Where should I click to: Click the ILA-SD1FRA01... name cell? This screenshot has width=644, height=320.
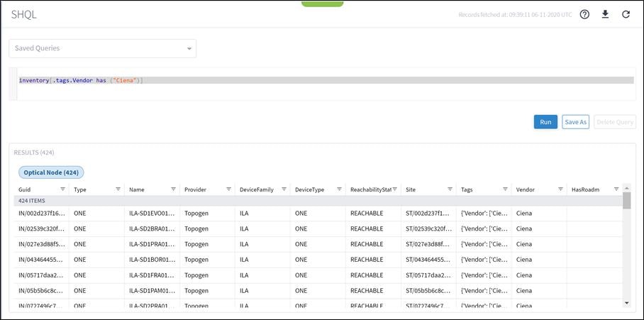coord(152,275)
